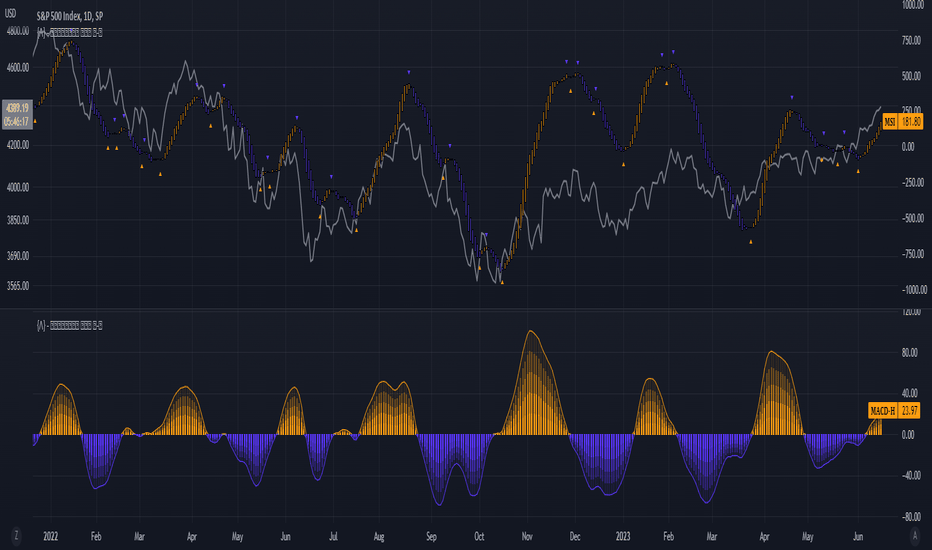Click the Sep label on the time axis
The width and height of the screenshot is (932, 550).
(432, 536)
